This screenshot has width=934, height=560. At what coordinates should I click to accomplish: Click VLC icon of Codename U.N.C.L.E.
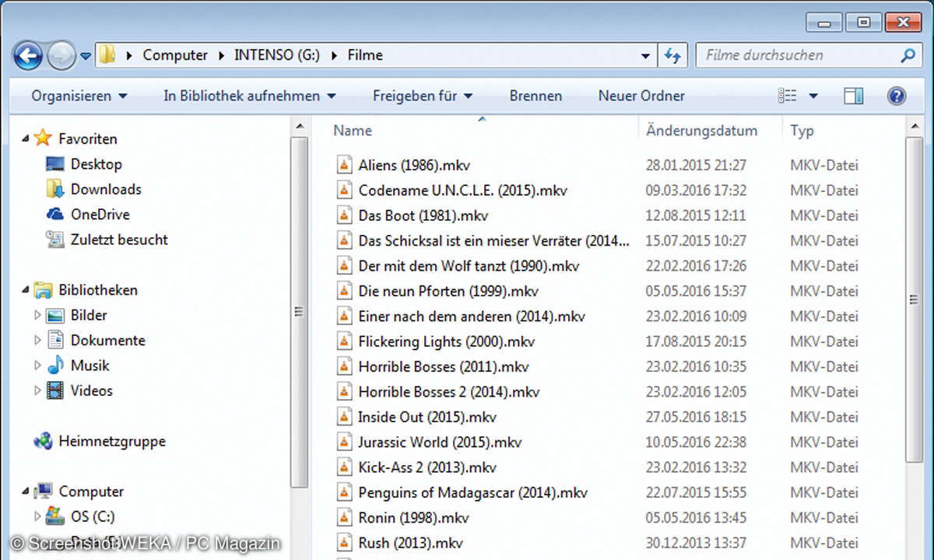point(345,191)
